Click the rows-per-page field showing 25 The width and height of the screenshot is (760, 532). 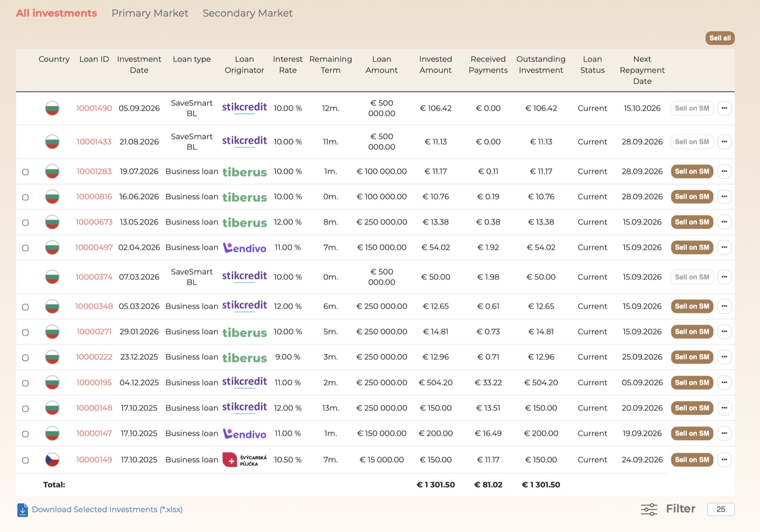pyautogui.click(x=721, y=509)
